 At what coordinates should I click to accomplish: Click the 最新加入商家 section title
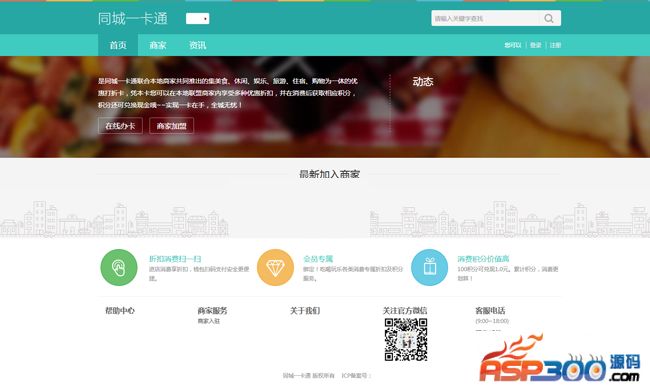pos(330,174)
